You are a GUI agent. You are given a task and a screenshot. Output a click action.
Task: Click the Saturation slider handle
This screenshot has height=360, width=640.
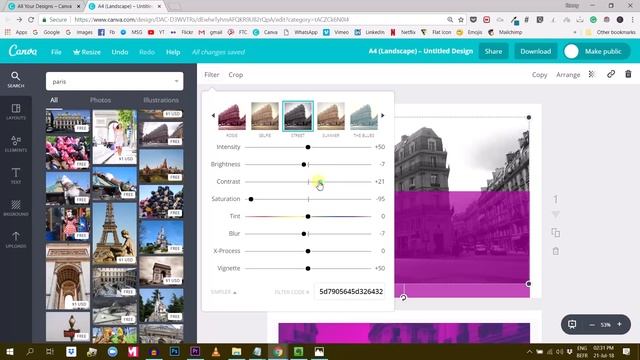251,199
